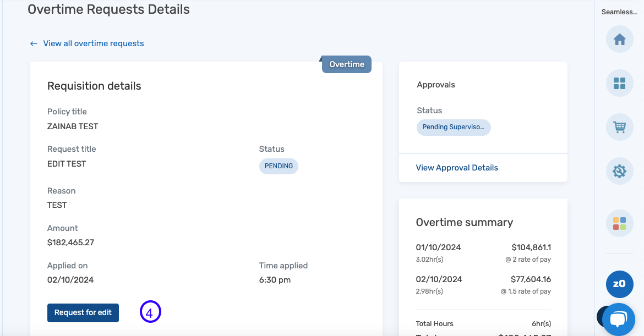Go back via View all overtime requests
Viewport: 644px width, 336px height.
[93, 43]
